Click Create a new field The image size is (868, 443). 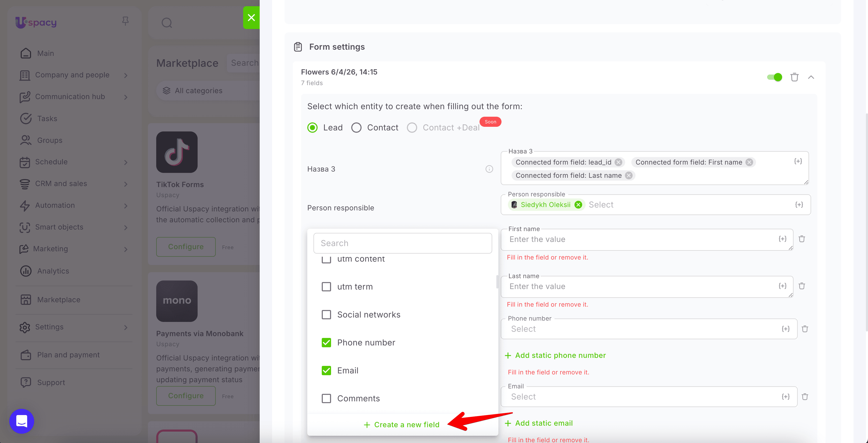tap(402, 424)
